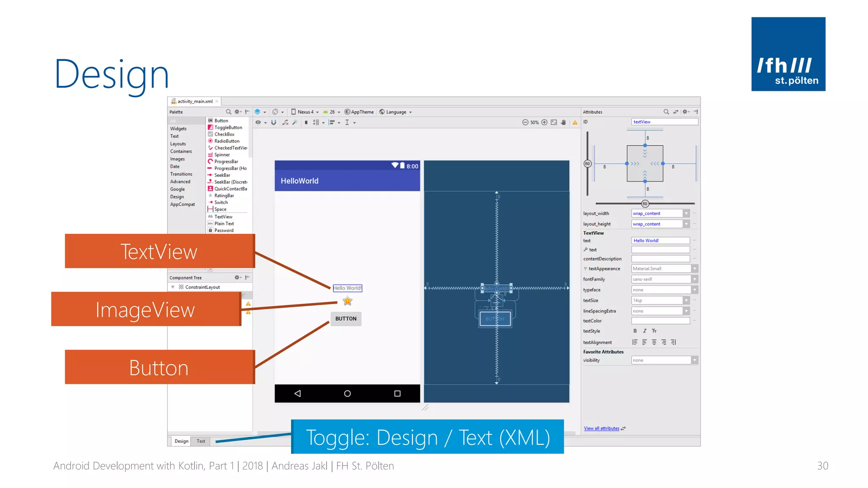
Task: Select Layouts category in Palette
Action: tap(178, 144)
